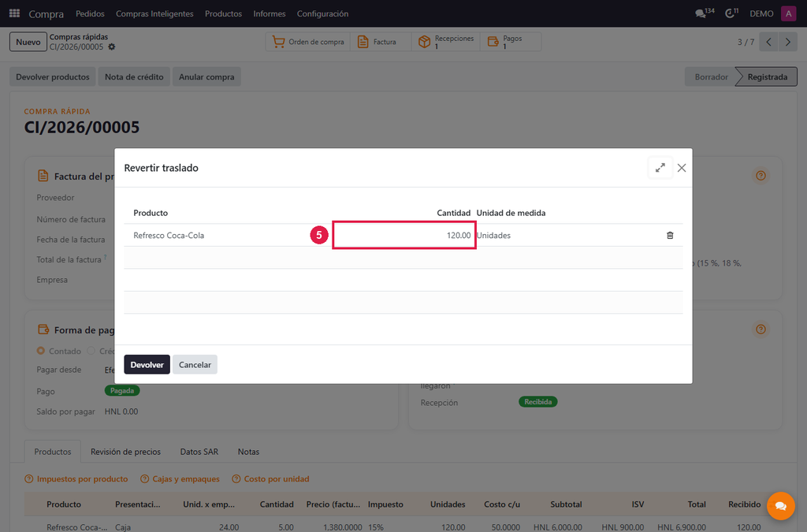Open the Productos top menu
807x532 pixels.
[x=223, y=14]
